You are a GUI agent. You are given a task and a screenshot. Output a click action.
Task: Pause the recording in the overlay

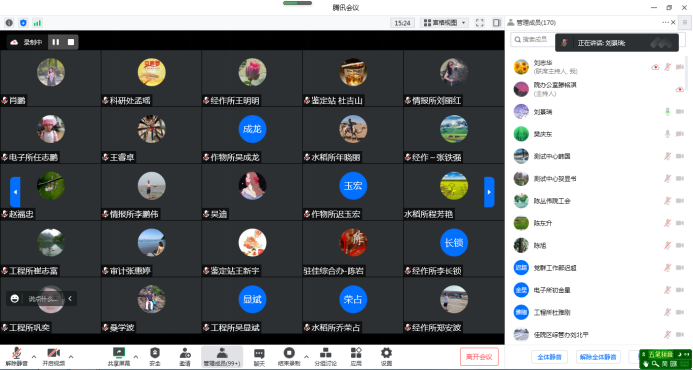(56, 42)
